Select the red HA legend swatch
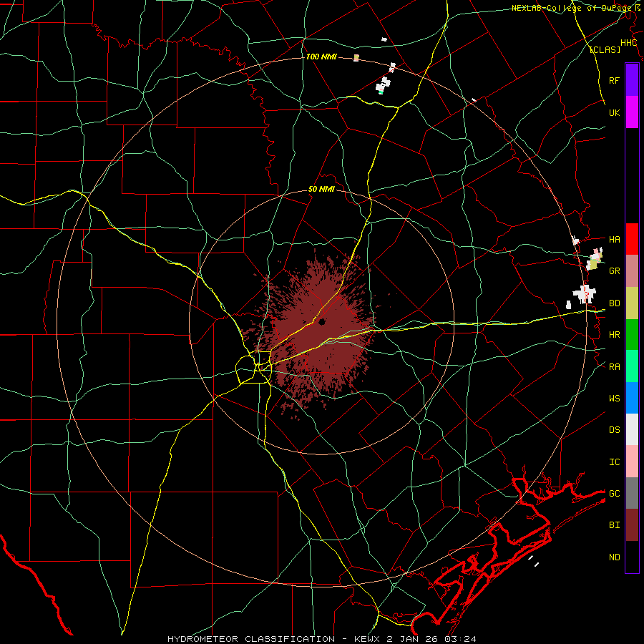The width and height of the screenshot is (644, 644). 632,239
